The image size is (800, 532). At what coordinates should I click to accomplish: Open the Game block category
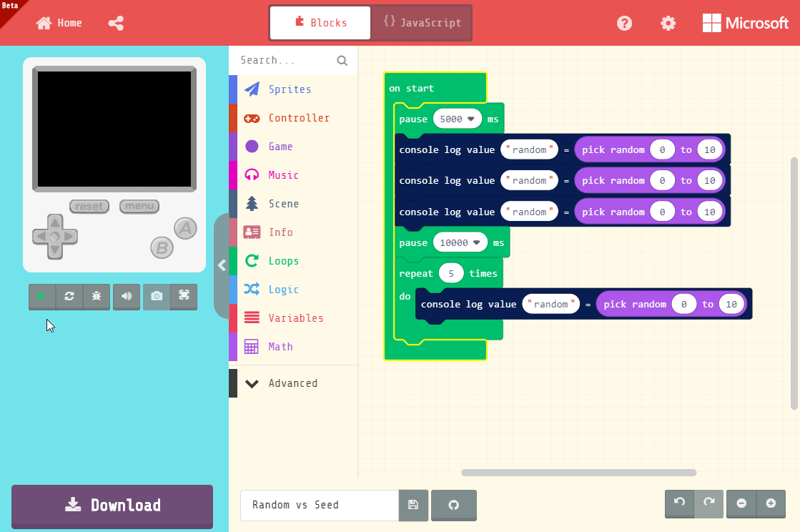coord(294,147)
